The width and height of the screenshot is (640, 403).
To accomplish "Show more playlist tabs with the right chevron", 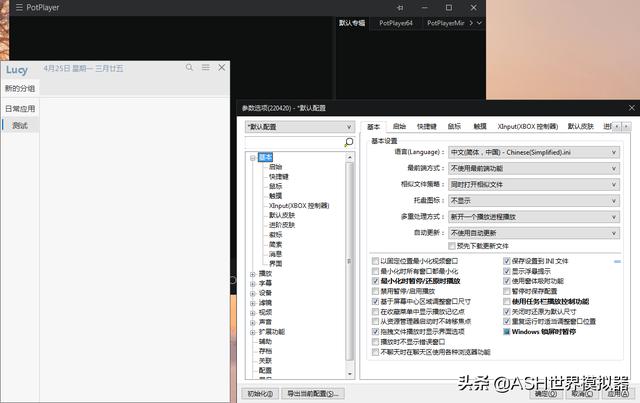I will (471, 23).
